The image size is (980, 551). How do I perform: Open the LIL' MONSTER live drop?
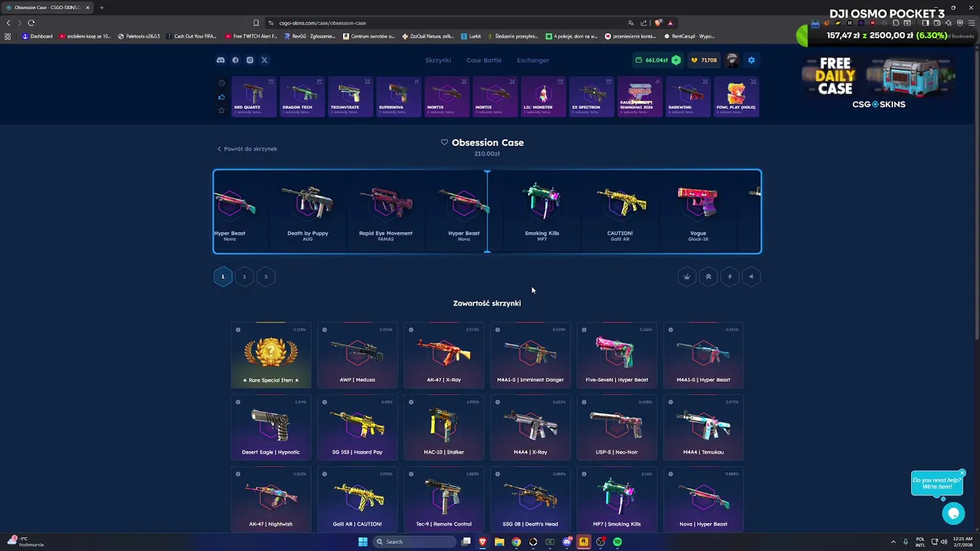click(543, 96)
